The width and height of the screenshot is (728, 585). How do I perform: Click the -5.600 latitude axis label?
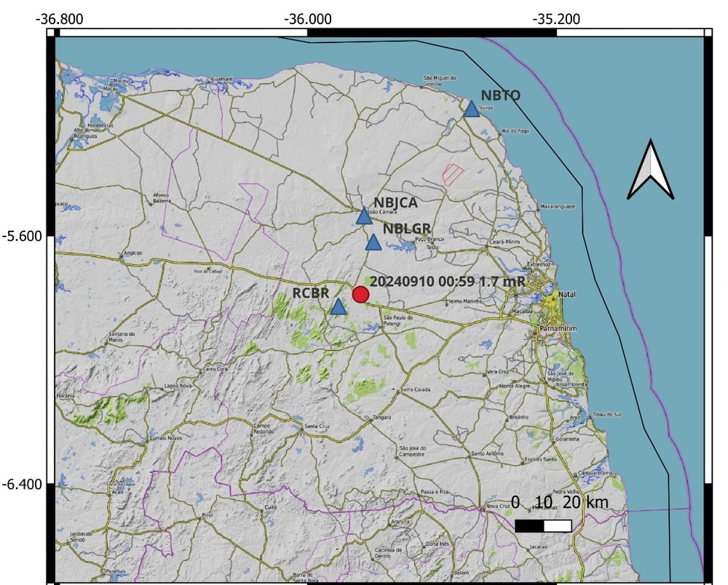(x=21, y=236)
